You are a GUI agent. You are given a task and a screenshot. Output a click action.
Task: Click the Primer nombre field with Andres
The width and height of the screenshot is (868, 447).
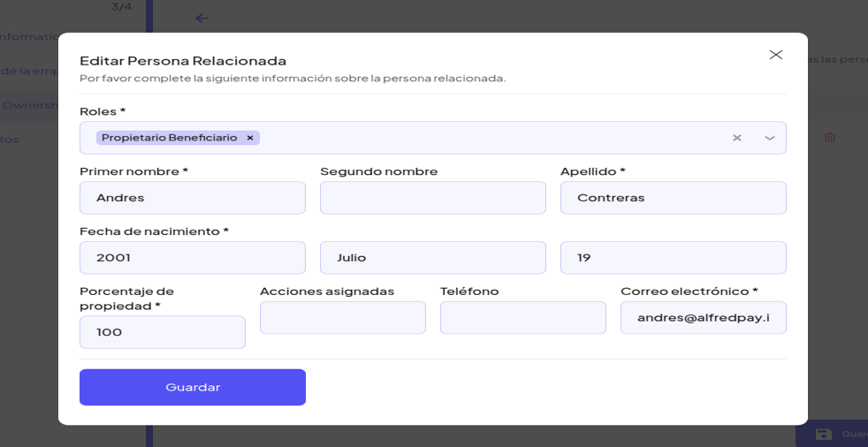click(193, 198)
